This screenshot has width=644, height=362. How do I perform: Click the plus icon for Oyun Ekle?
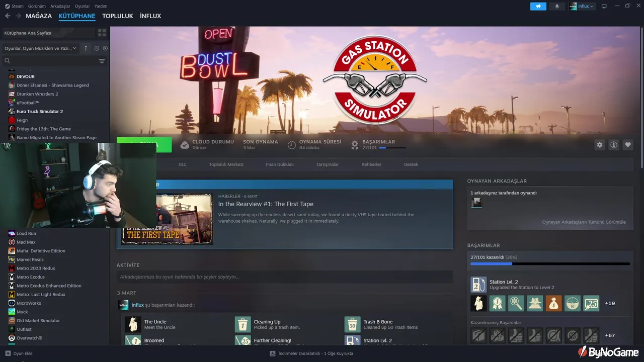8,353
